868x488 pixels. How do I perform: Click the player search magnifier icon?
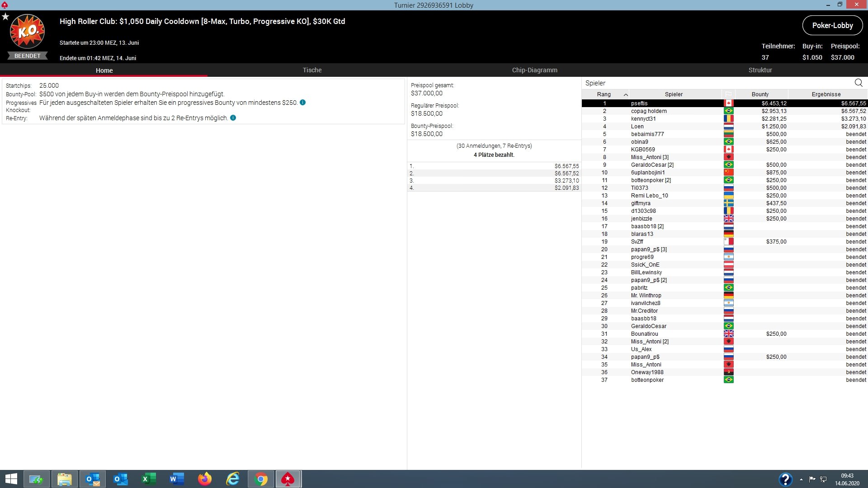(x=859, y=83)
